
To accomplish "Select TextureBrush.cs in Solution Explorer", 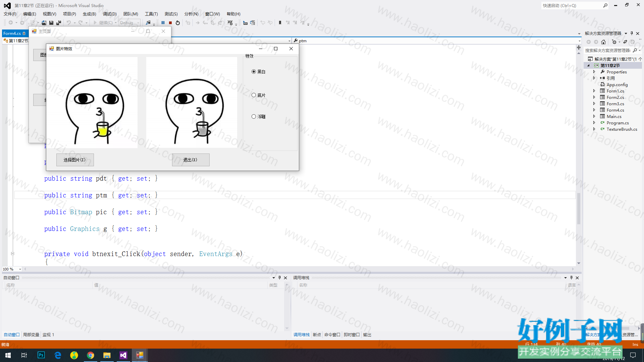I will tap(622, 129).
